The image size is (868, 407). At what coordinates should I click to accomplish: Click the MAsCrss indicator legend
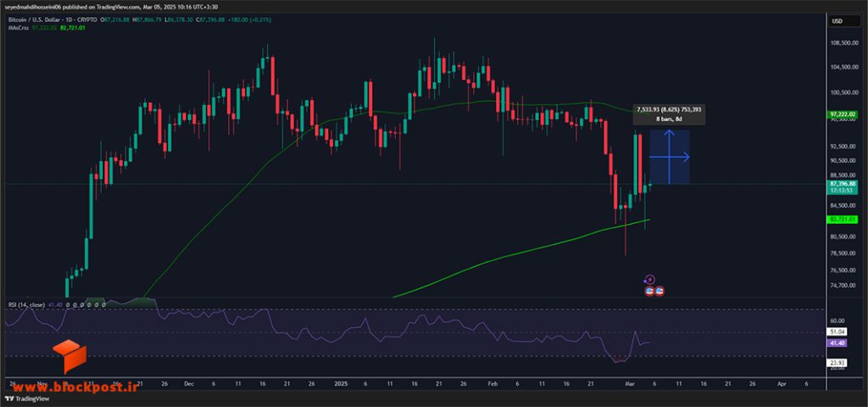point(19,27)
